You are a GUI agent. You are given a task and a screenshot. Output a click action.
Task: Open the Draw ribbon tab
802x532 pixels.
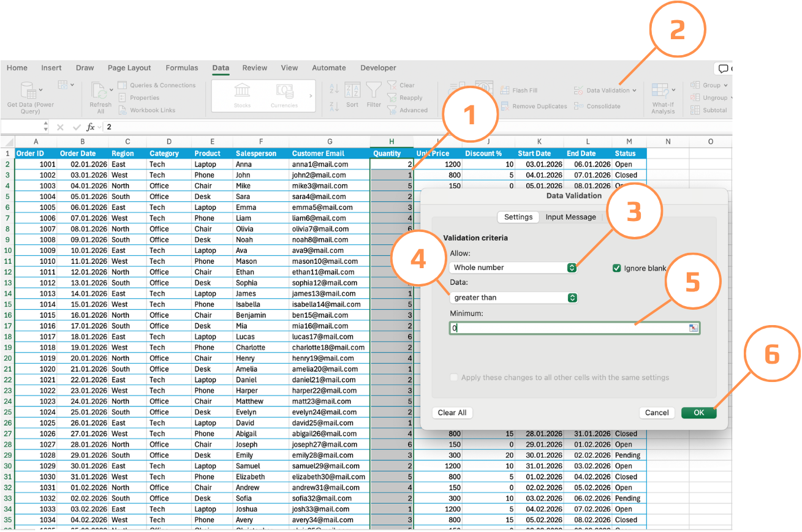coord(85,68)
